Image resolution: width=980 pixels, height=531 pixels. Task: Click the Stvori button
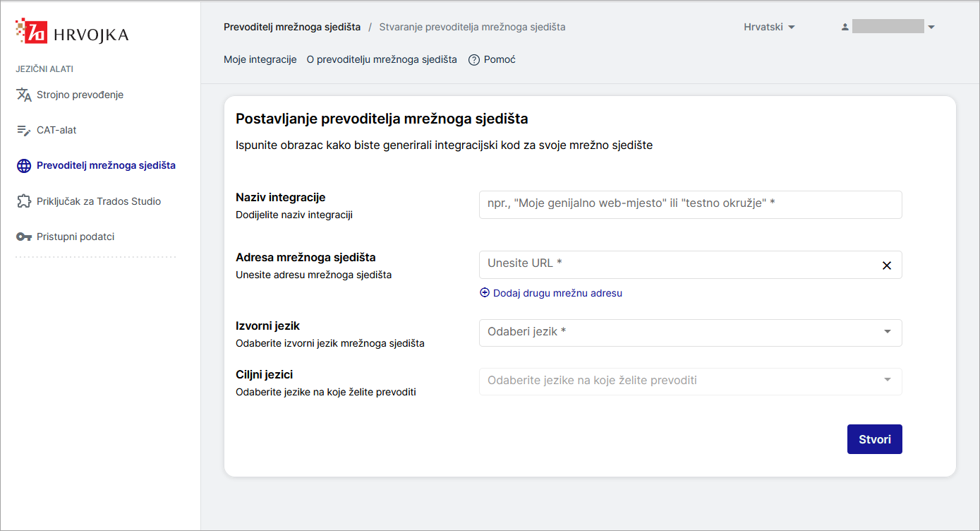(874, 439)
